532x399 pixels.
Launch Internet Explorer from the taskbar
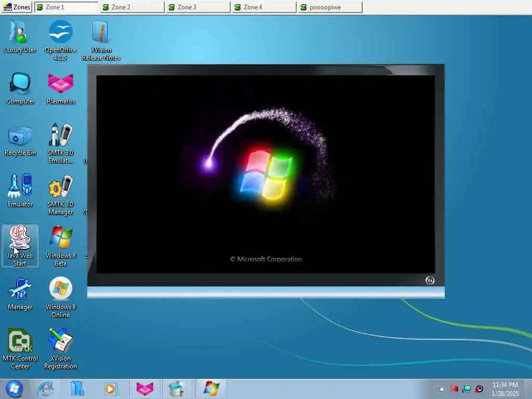coord(46,389)
